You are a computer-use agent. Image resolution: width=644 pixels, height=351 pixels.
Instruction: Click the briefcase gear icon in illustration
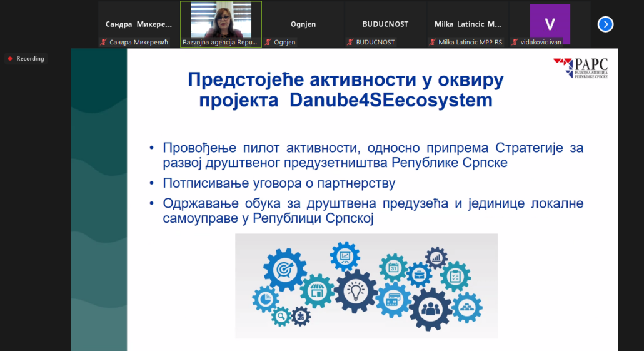point(419,275)
